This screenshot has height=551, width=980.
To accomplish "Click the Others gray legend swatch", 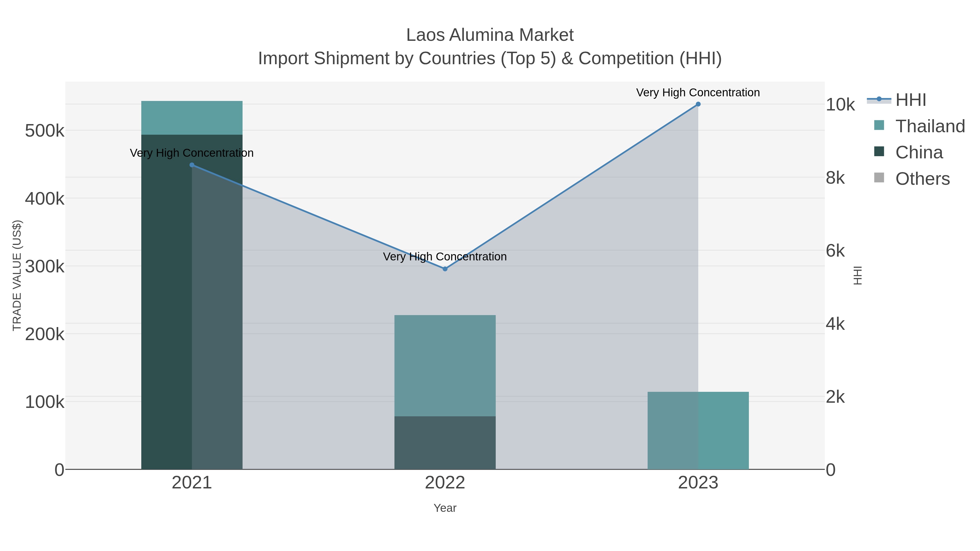I will click(879, 178).
